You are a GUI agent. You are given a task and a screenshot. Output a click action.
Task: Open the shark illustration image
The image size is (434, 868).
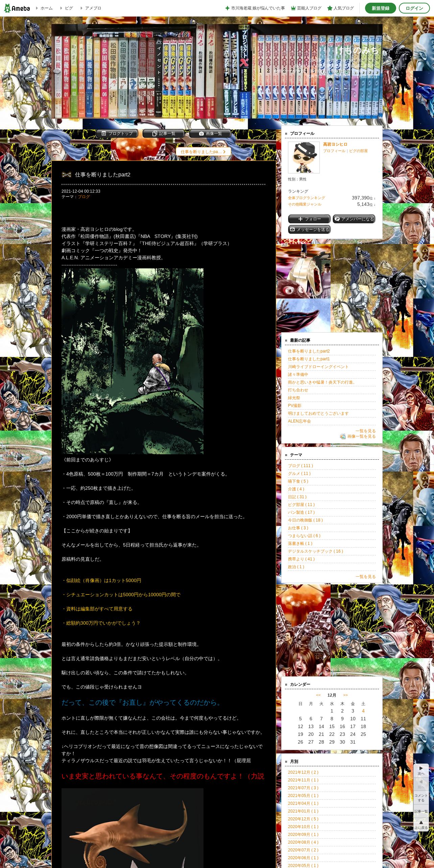coord(132,828)
